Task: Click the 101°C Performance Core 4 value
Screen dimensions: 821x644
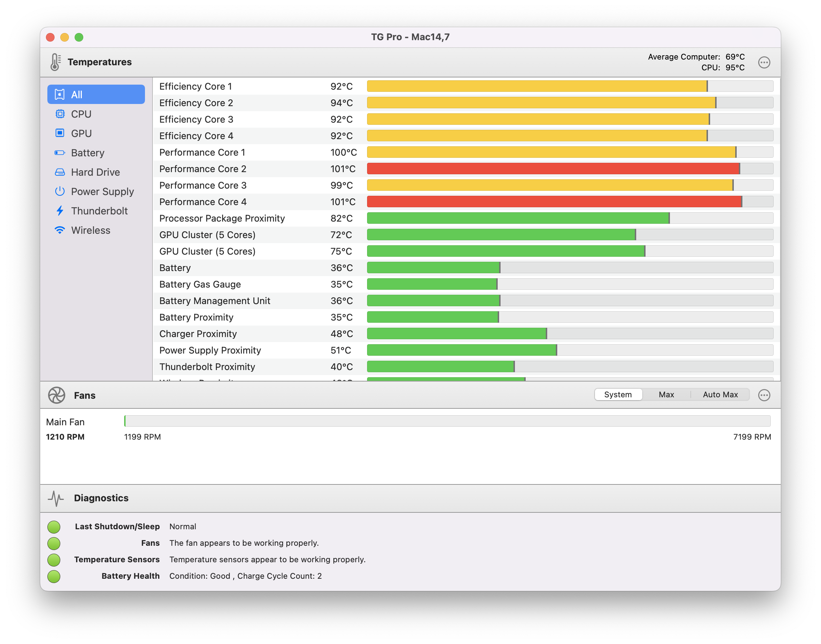Action: [343, 202]
